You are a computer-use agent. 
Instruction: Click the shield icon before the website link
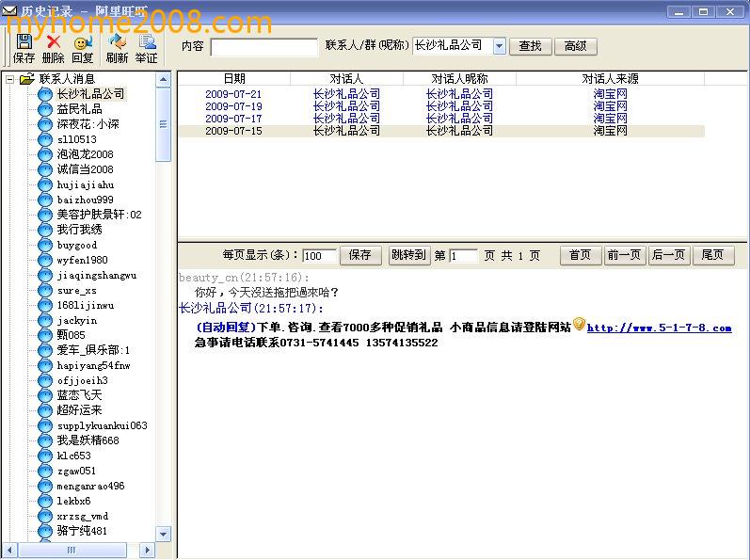click(x=579, y=325)
